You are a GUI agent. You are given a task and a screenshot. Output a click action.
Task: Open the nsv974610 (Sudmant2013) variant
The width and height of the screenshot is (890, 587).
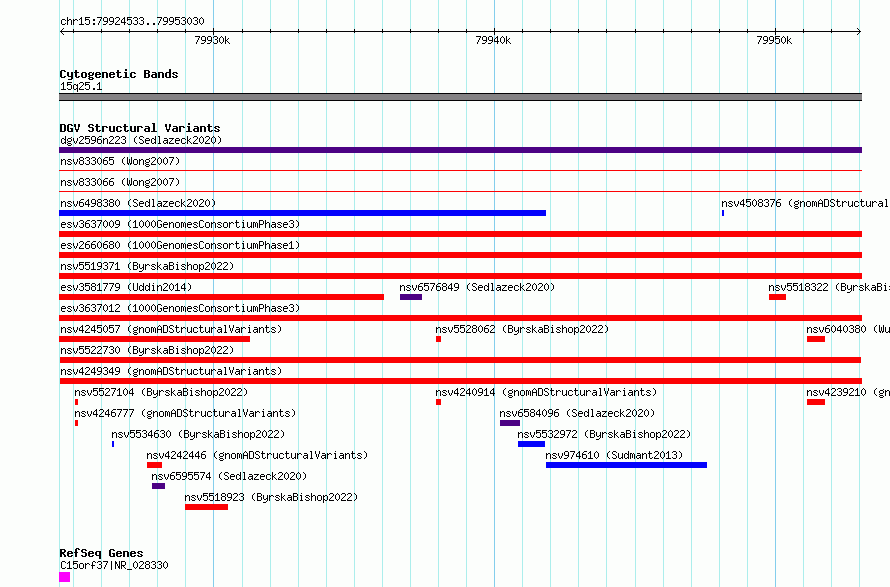tap(614, 455)
